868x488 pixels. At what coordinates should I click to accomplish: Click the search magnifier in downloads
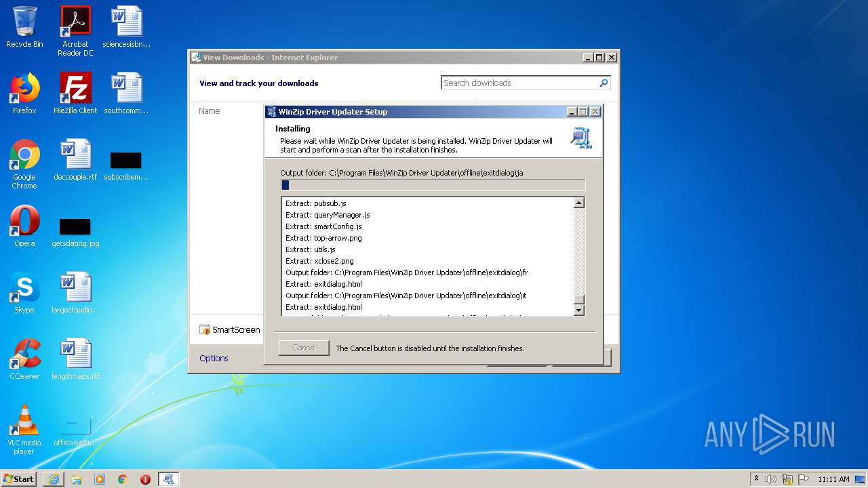coord(604,83)
